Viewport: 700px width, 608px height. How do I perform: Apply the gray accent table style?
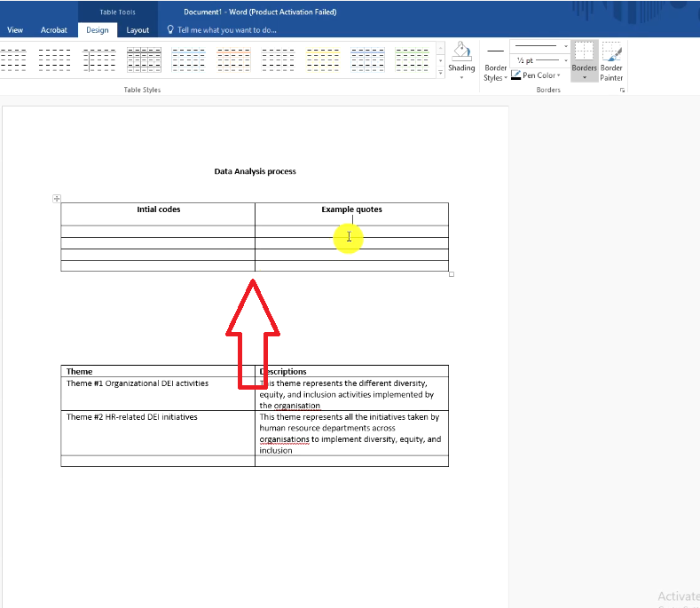pyautogui.click(x=278, y=59)
